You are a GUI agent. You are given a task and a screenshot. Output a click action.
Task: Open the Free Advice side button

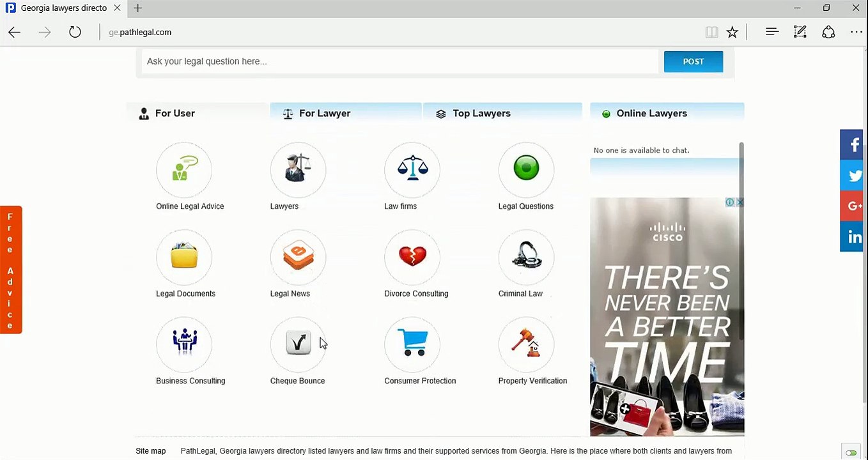[11, 270]
